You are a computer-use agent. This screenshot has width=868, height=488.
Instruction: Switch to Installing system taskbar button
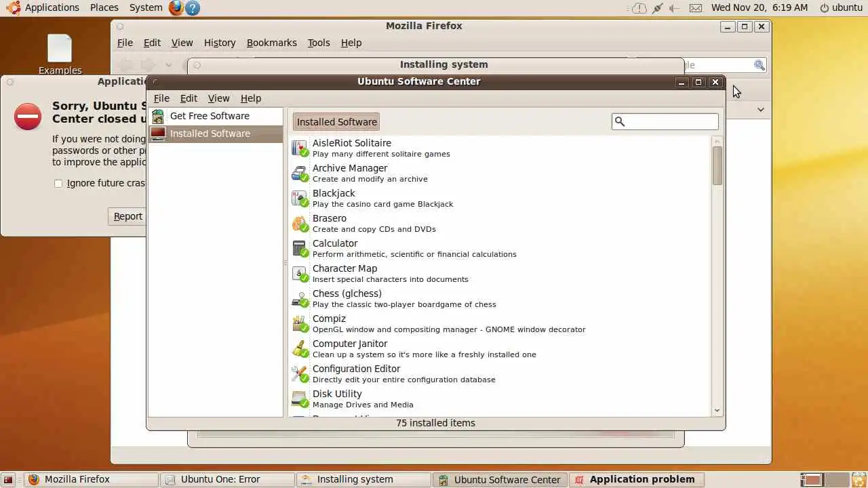[363, 479]
